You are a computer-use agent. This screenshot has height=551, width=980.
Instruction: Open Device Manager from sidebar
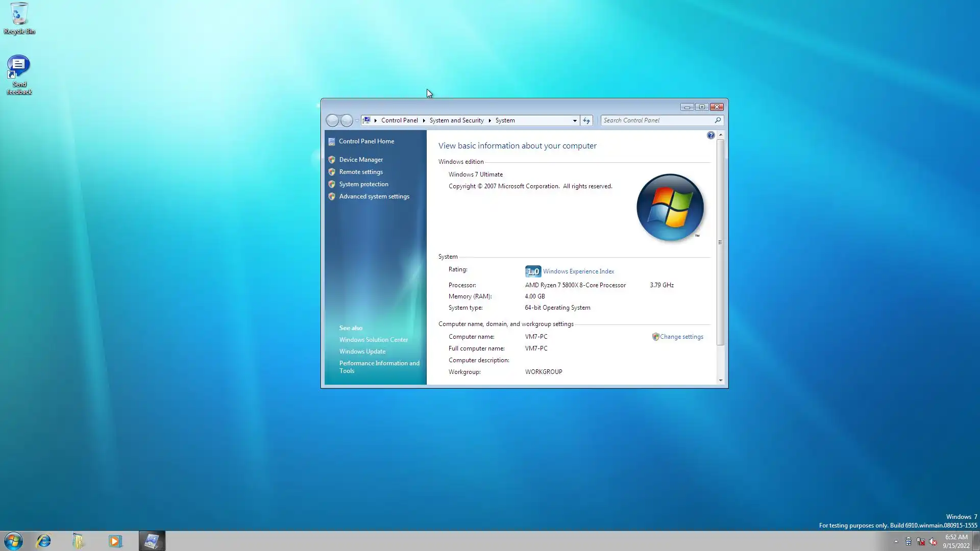(361, 160)
